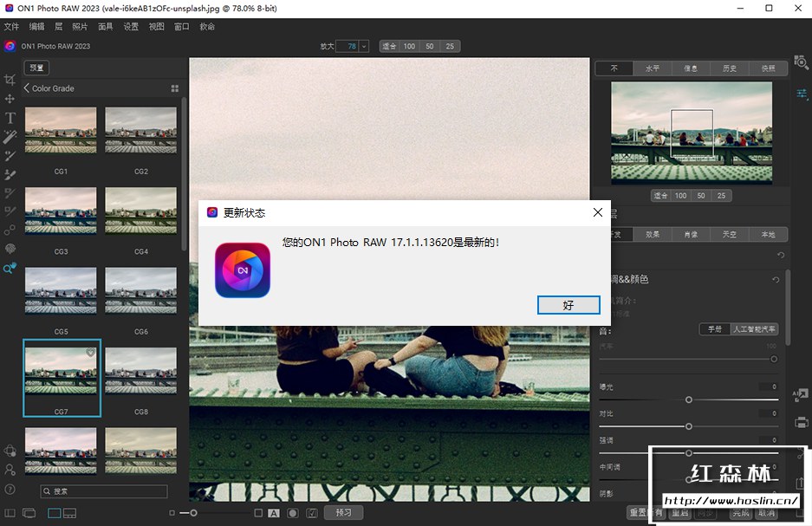Close the update status dialog
The width and height of the screenshot is (812, 526).
[598, 212]
